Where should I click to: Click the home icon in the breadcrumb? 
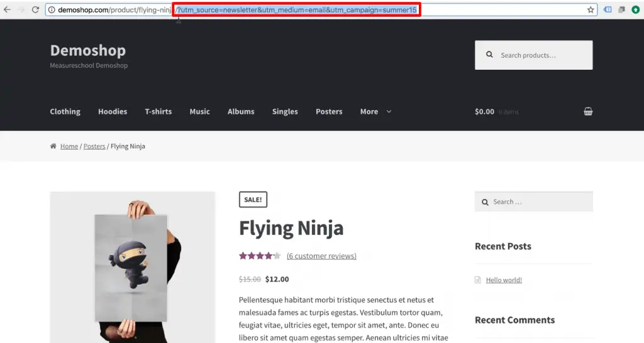pos(53,146)
